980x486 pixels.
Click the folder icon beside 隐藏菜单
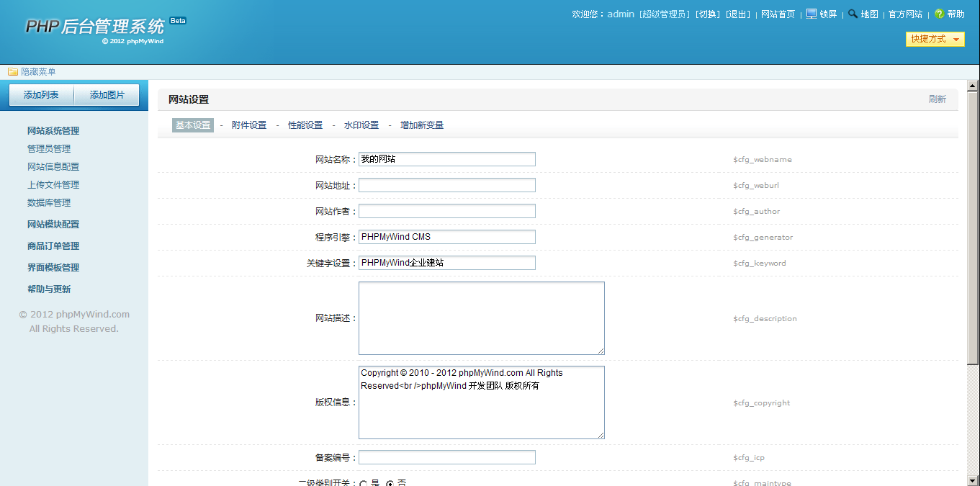(x=13, y=72)
